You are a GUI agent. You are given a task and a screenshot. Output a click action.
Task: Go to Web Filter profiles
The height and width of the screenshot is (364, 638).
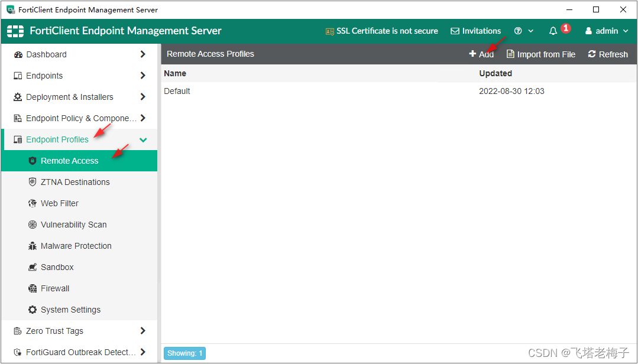click(79, 203)
